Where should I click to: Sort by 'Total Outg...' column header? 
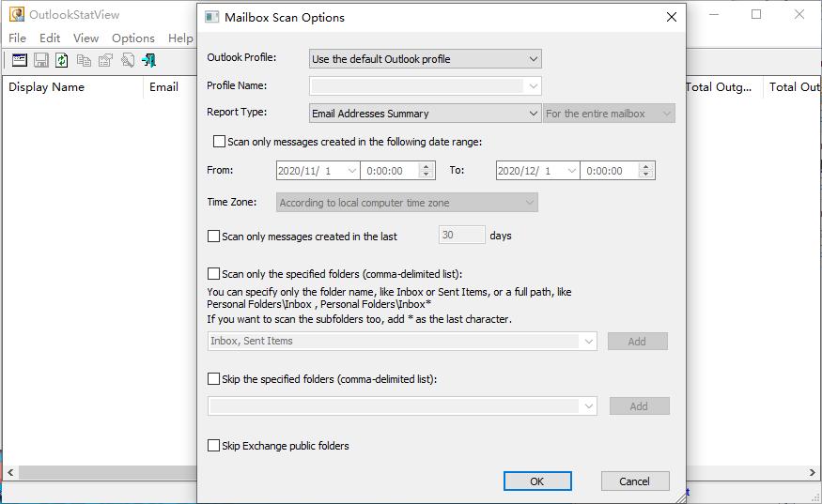click(x=724, y=87)
